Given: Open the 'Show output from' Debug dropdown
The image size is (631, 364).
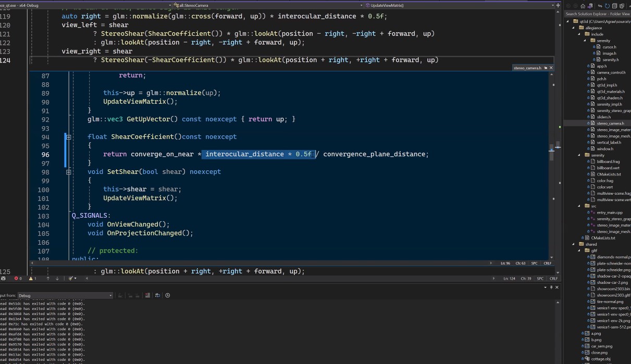Looking at the screenshot, I should (65, 295).
